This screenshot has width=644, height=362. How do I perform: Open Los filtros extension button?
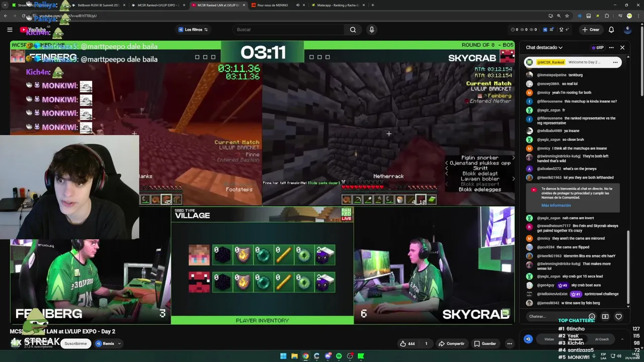tap(193, 30)
